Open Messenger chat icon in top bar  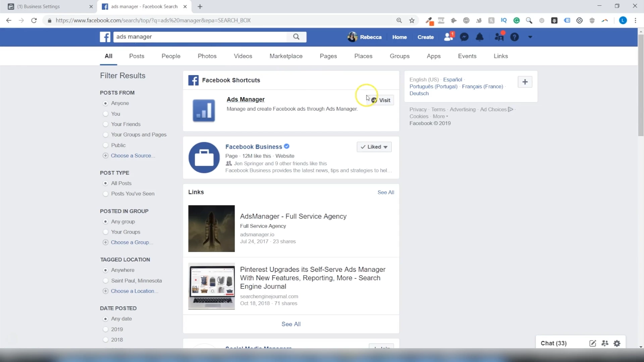click(x=464, y=37)
